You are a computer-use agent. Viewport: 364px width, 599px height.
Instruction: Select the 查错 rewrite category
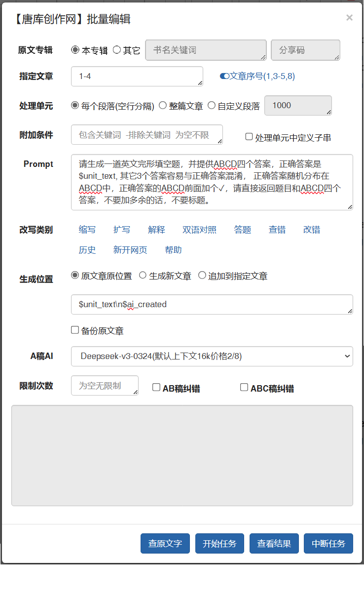(277, 230)
